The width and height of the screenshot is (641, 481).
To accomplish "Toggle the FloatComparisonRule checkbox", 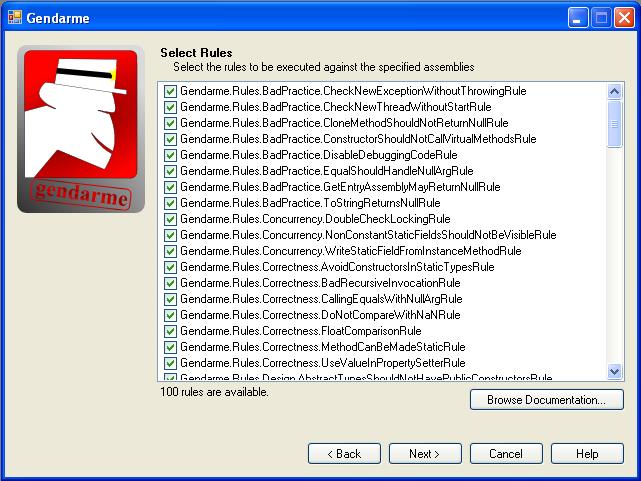I will click(x=170, y=331).
